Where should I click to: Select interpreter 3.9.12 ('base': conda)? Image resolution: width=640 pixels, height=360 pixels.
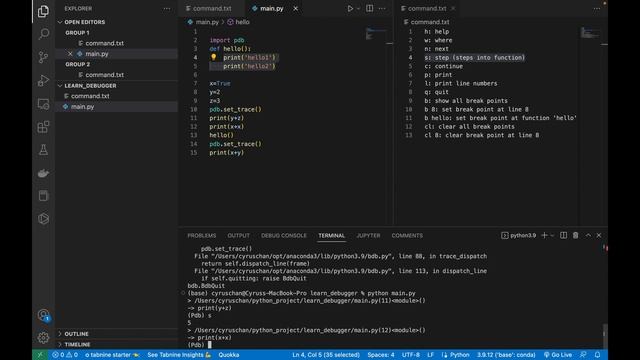coord(506,355)
